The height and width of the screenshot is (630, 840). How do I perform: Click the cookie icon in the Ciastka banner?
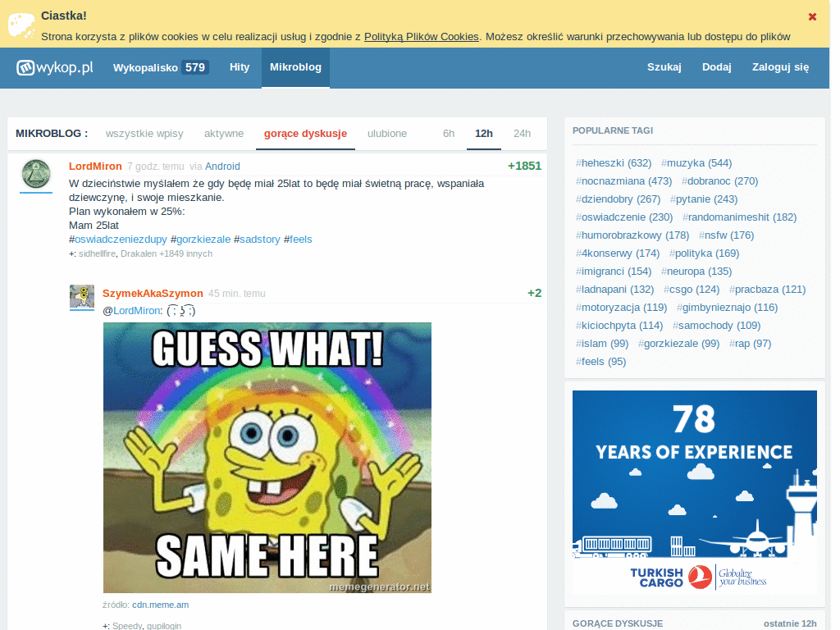[x=21, y=25]
